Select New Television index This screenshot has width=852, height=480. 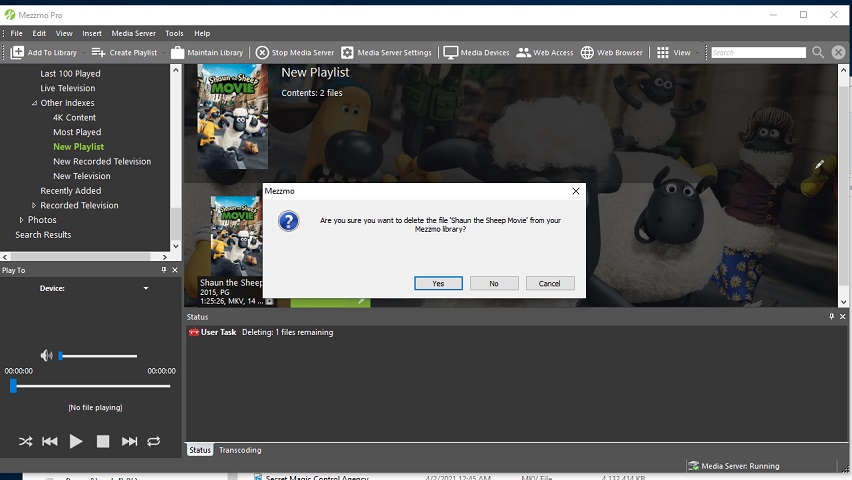[82, 176]
